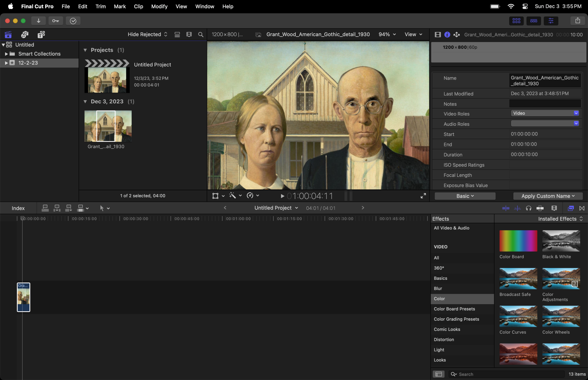The width and height of the screenshot is (588, 380).
Task: Open the Mark menu
Action: (120, 6)
